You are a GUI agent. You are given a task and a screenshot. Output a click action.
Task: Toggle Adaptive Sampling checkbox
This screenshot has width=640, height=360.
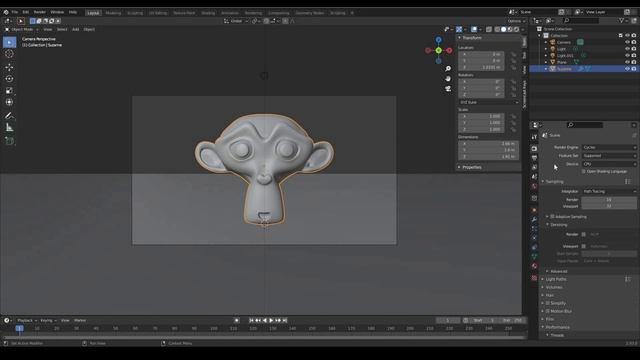pyautogui.click(x=552, y=216)
